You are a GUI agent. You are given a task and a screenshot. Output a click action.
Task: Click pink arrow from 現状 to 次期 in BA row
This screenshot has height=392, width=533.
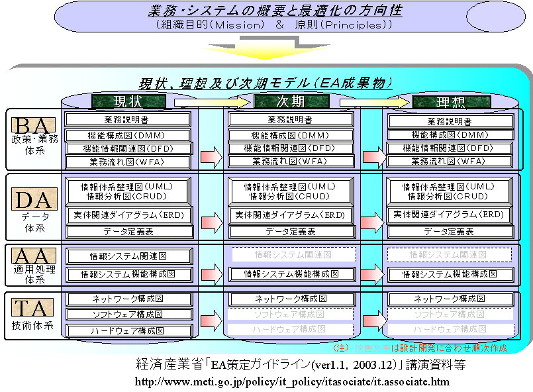(x=211, y=158)
